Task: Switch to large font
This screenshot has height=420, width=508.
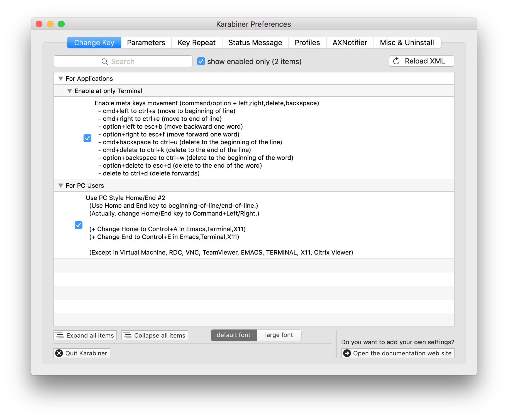Action: coord(279,335)
